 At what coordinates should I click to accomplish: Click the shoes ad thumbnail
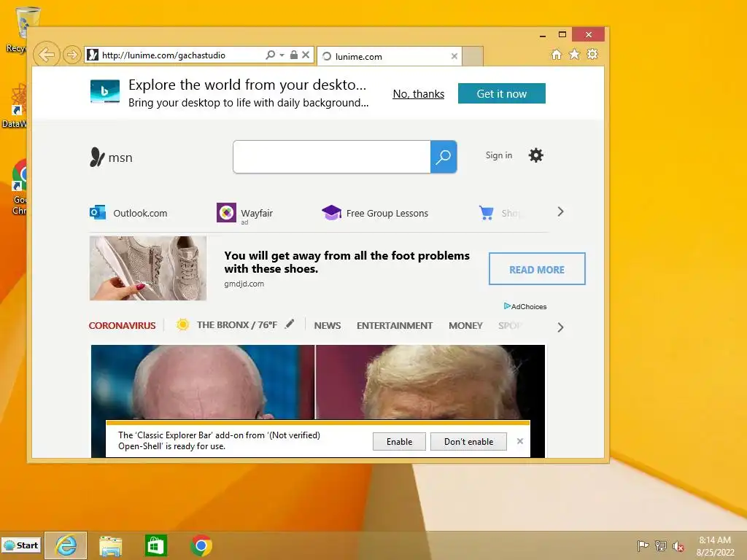point(148,268)
